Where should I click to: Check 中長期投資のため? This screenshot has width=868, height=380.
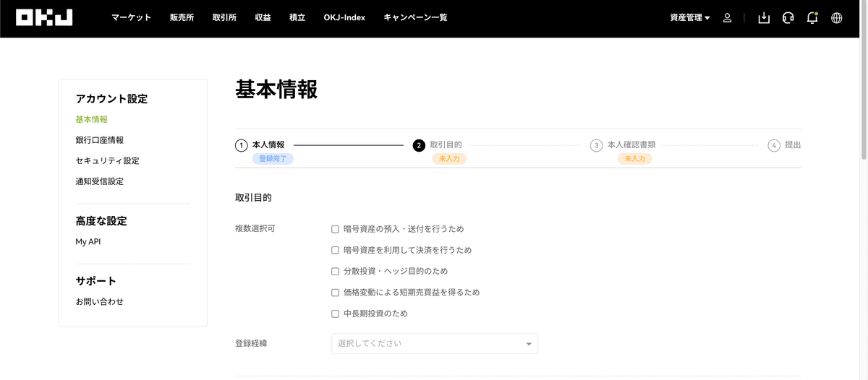pos(335,314)
